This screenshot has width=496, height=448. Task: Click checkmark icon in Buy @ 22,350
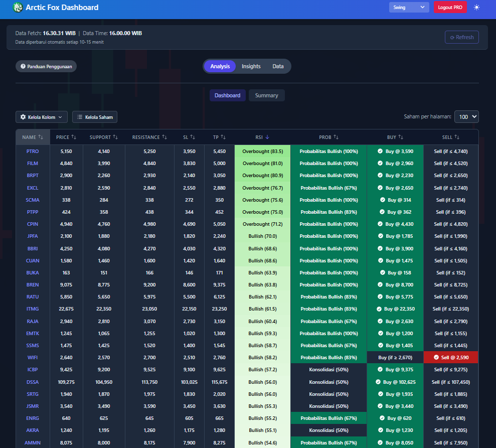pos(379,309)
